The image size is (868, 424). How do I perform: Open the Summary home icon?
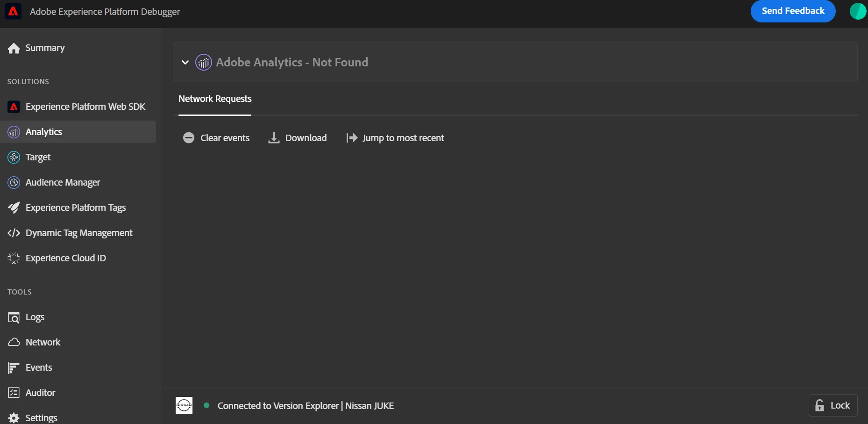point(14,48)
